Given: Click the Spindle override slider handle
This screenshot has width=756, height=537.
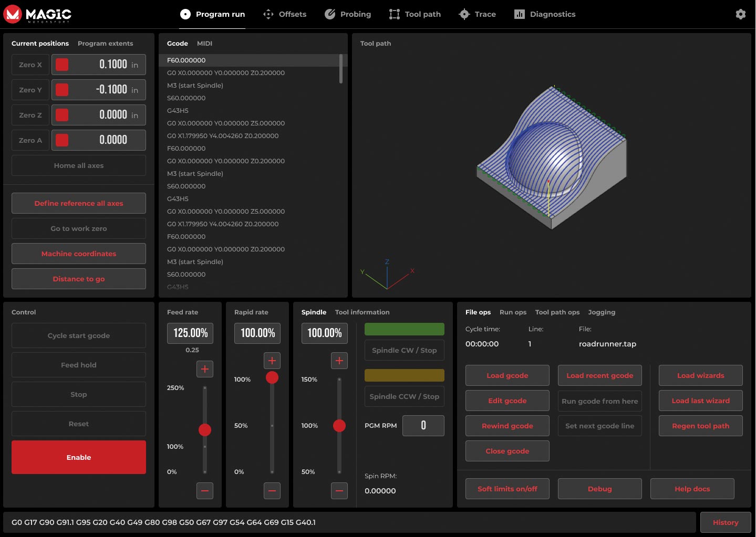Looking at the screenshot, I should point(339,426).
